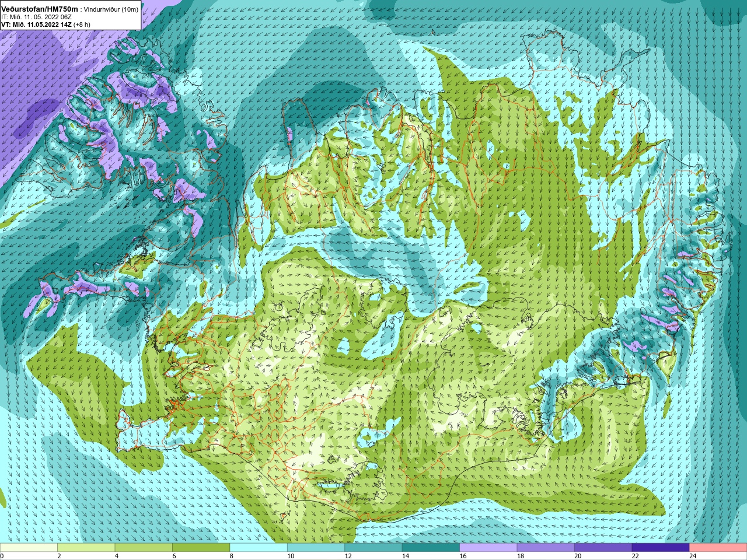
Task: Click the light green 2–4 legend swatch
Action: click(x=86, y=548)
